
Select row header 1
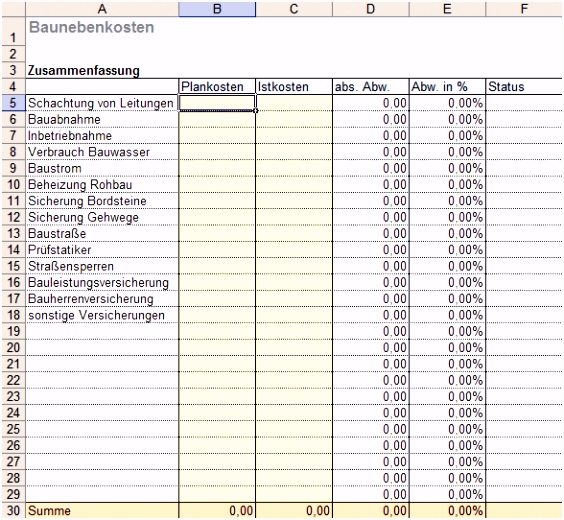pos(13,31)
